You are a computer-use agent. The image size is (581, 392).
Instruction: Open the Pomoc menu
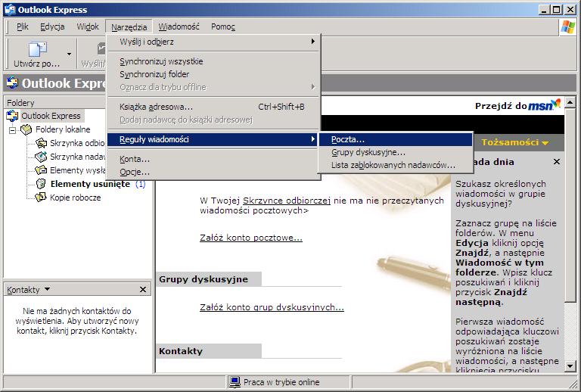click(223, 26)
